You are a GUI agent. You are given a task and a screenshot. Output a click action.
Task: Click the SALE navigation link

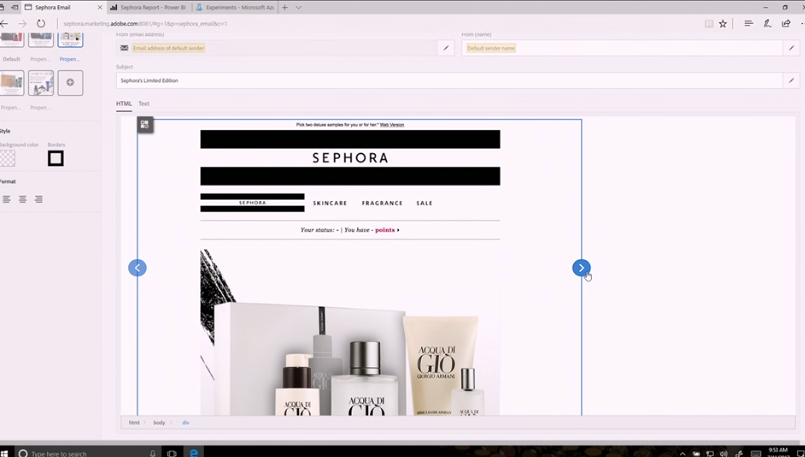pyautogui.click(x=424, y=203)
